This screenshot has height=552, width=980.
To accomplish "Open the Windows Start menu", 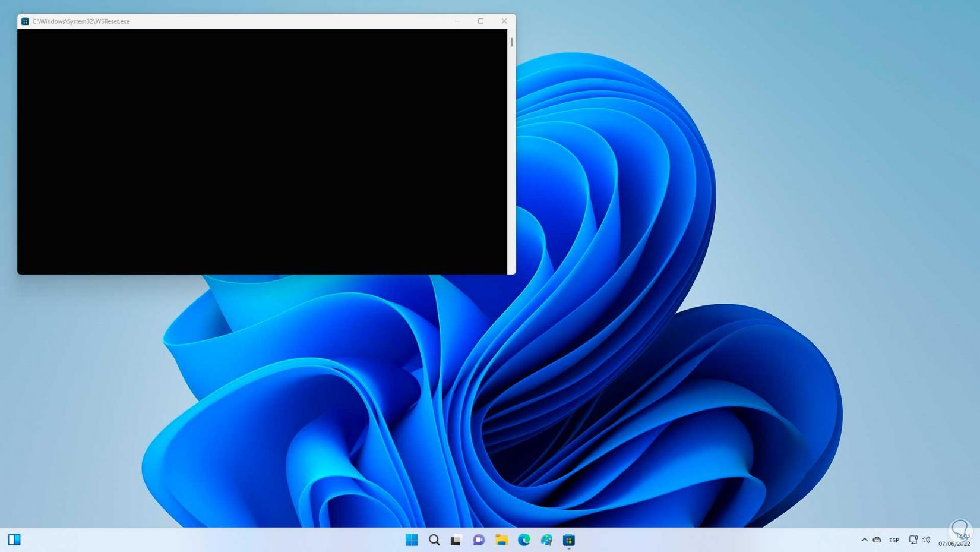I will pos(412,540).
